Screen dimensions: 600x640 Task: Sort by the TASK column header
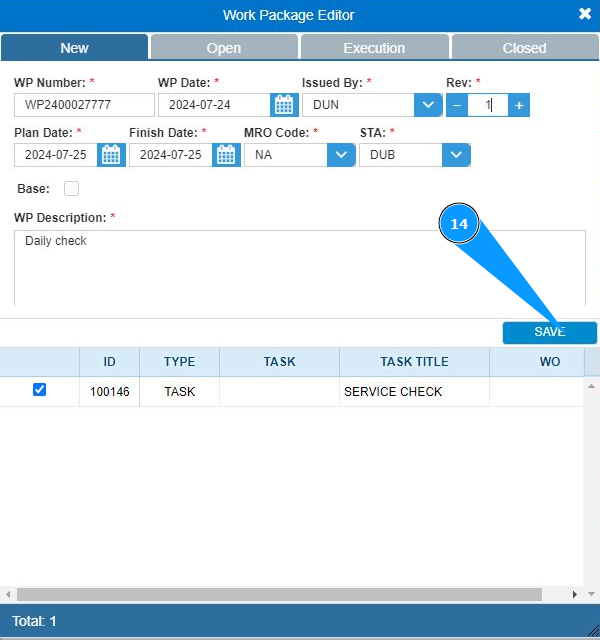[x=280, y=362]
